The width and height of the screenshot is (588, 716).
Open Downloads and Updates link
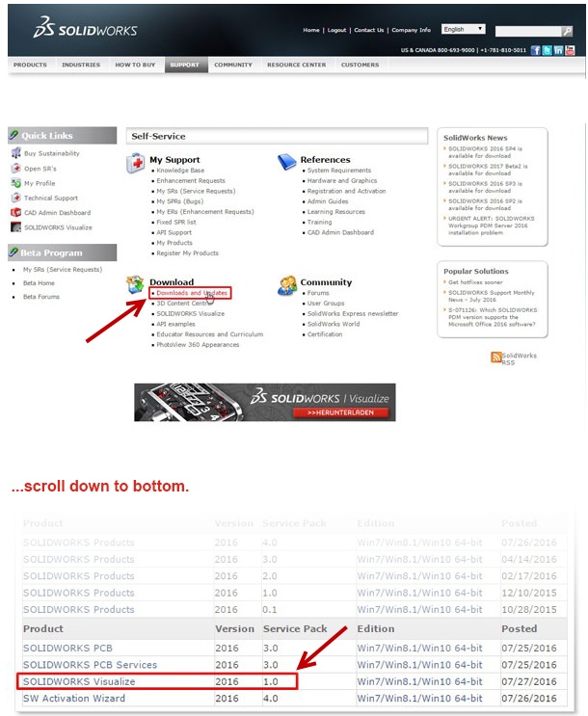pos(192,293)
